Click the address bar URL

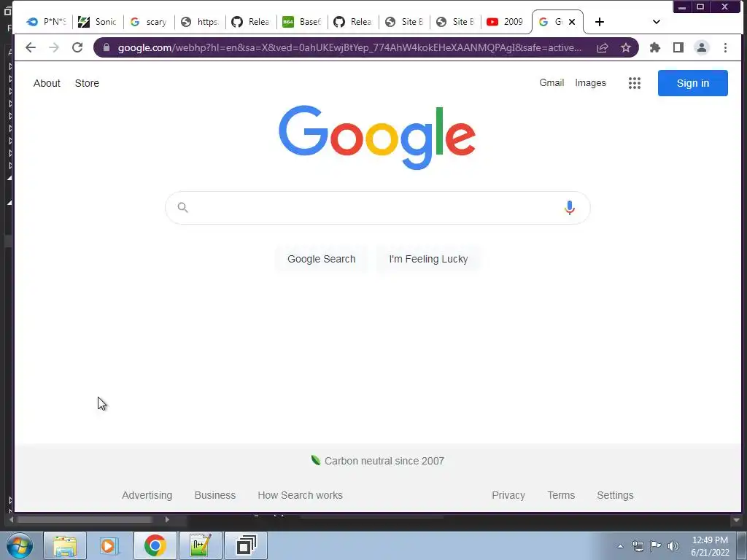tap(349, 47)
